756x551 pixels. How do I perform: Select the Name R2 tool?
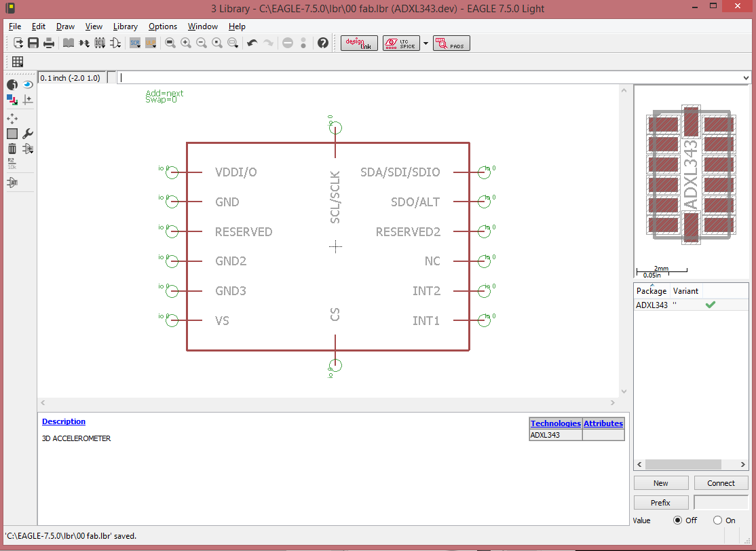click(x=12, y=164)
